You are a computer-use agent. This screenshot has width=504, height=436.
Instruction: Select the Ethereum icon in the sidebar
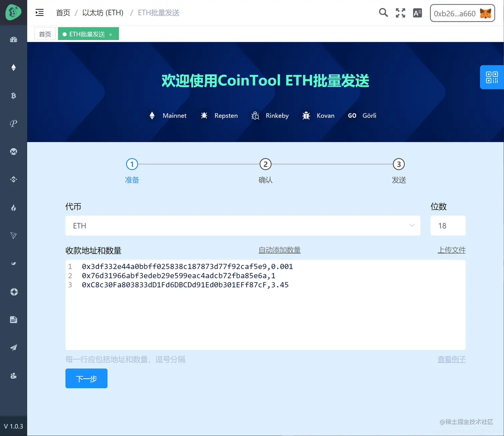(x=13, y=67)
